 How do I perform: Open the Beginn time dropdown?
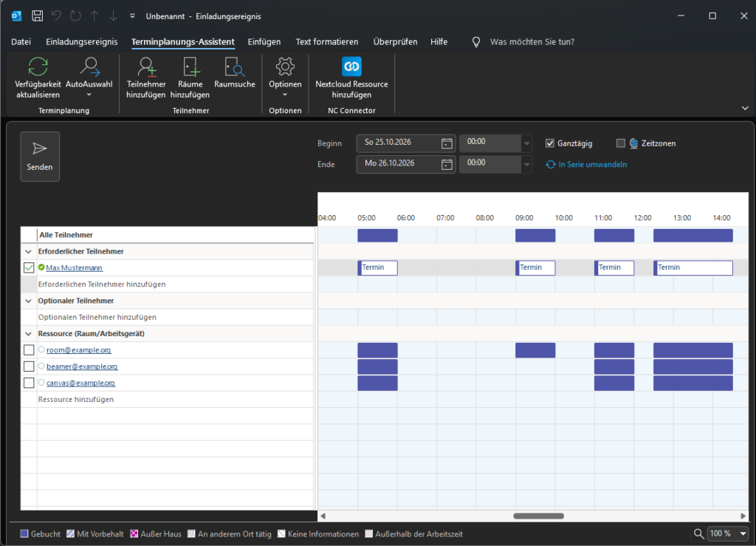click(x=526, y=143)
